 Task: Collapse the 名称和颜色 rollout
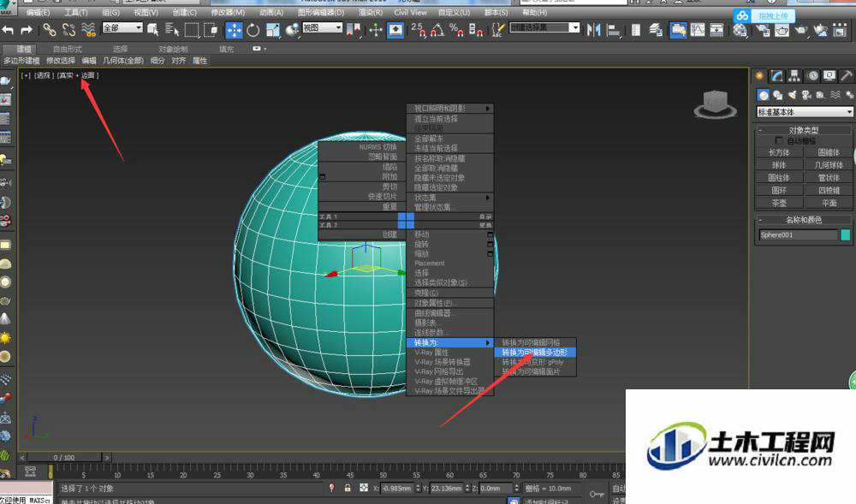[x=804, y=220]
